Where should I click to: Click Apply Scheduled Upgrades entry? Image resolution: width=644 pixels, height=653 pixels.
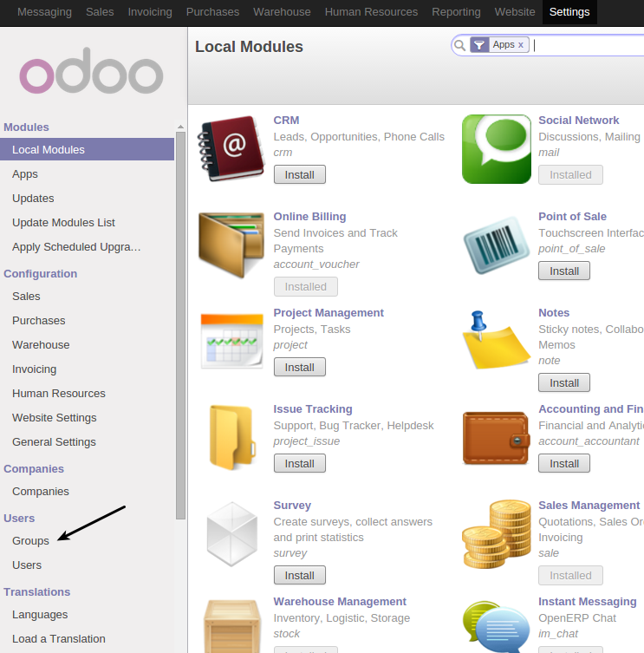pos(76,247)
